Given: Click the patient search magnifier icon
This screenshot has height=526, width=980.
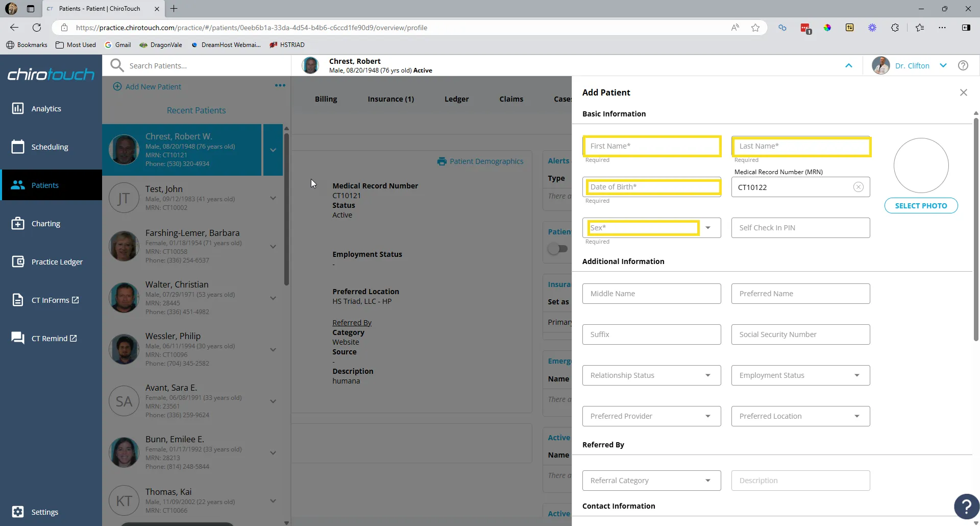Looking at the screenshot, I should point(117,65).
